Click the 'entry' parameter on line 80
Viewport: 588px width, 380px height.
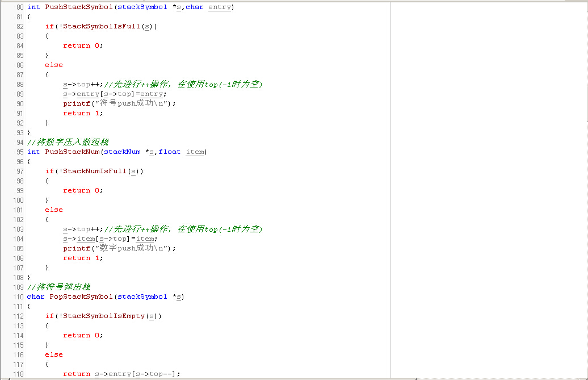[x=220, y=7]
